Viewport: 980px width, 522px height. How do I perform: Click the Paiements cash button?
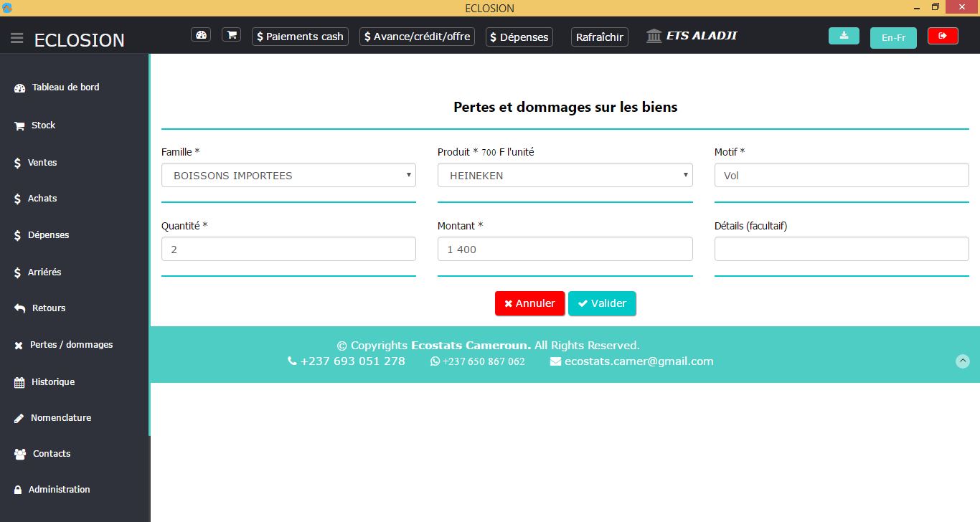300,37
